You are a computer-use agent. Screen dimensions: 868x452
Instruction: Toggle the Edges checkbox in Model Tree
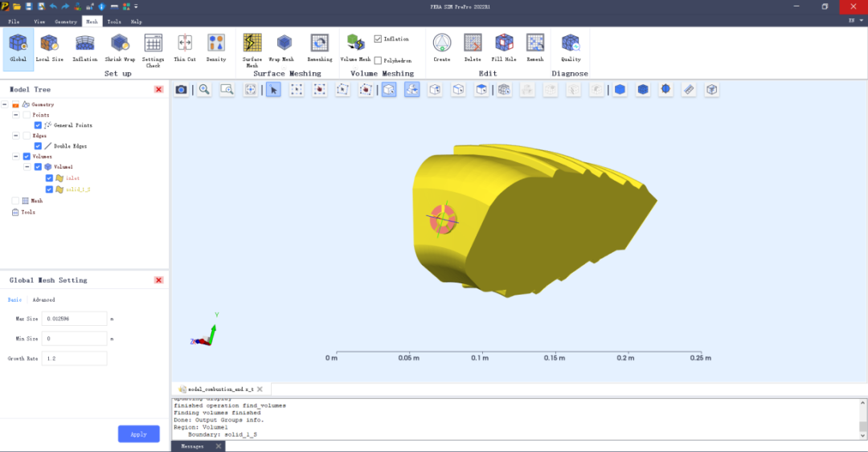[x=27, y=136]
